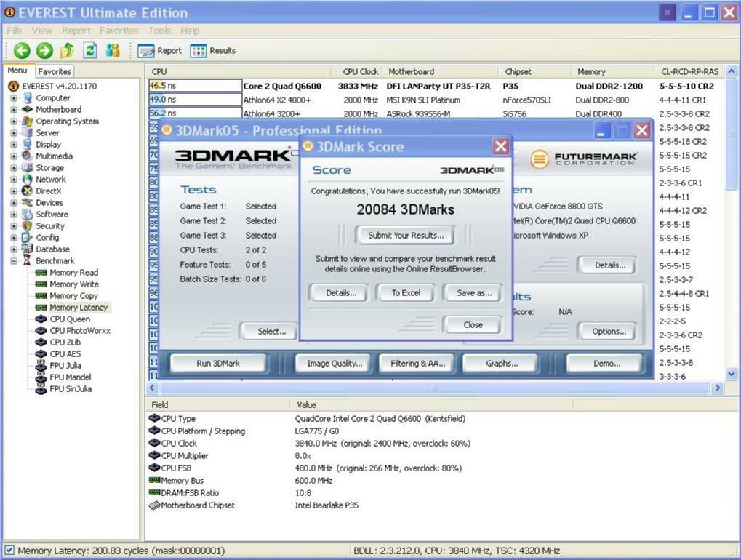Expand the Display tree node
The height and width of the screenshot is (560, 741).
pos(14,145)
